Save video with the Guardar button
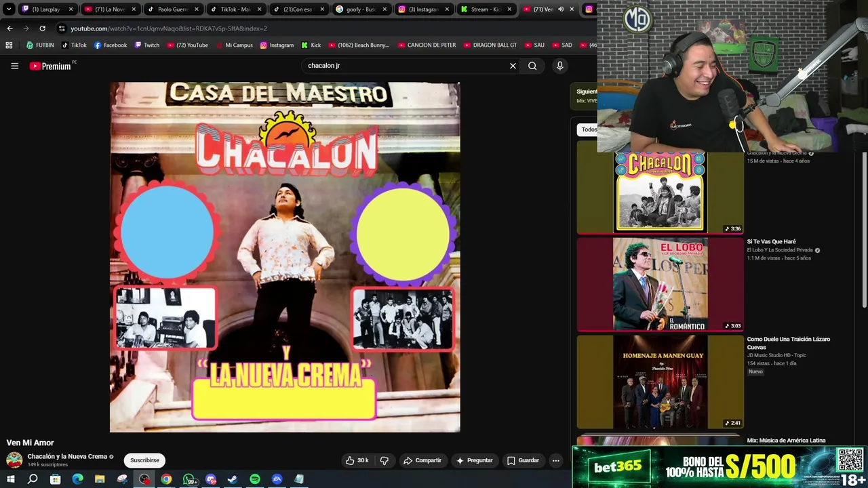The image size is (868, 488). coord(523,460)
